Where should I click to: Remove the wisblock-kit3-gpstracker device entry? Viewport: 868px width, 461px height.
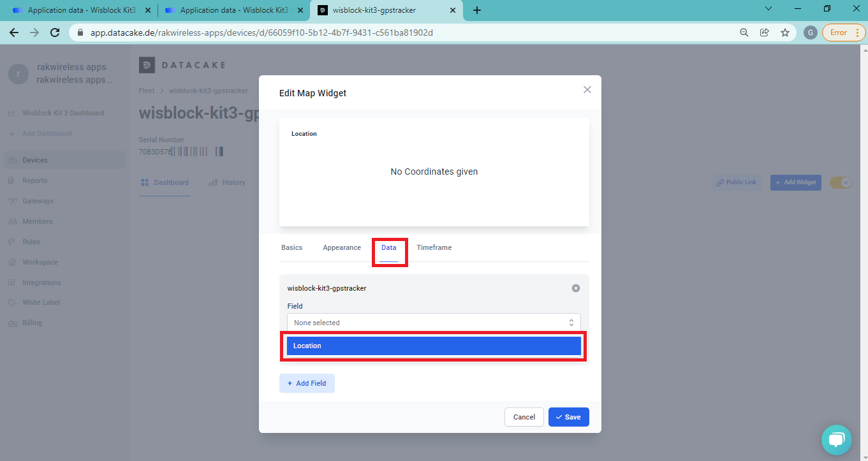(x=575, y=288)
